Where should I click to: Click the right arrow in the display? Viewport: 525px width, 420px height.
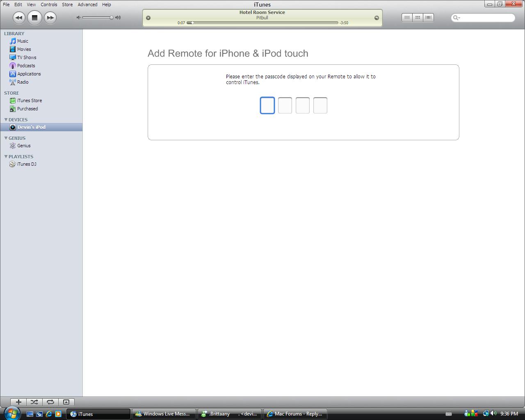click(377, 18)
